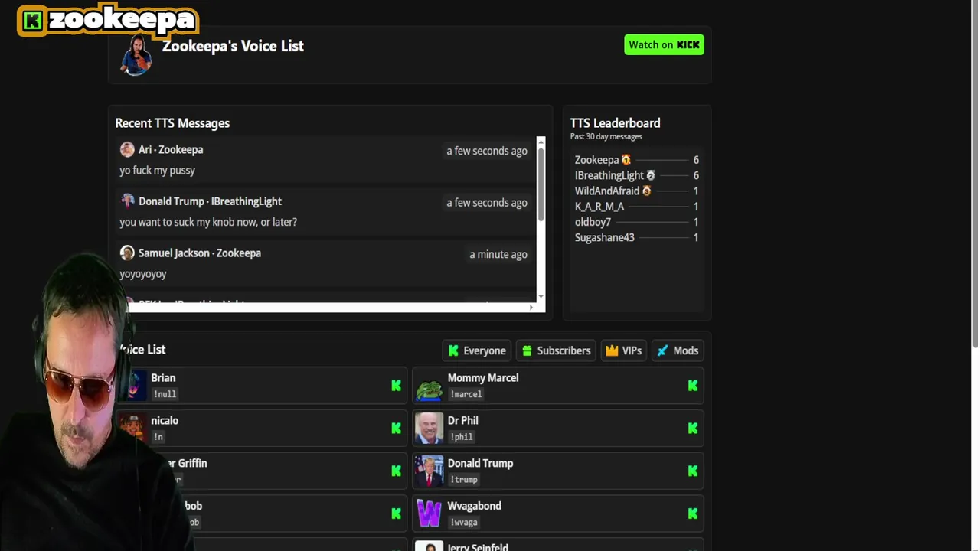Image resolution: width=980 pixels, height=551 pixels.
Task: Click Samuel Jackson avatar in recent messages
Action: (127, 253)
